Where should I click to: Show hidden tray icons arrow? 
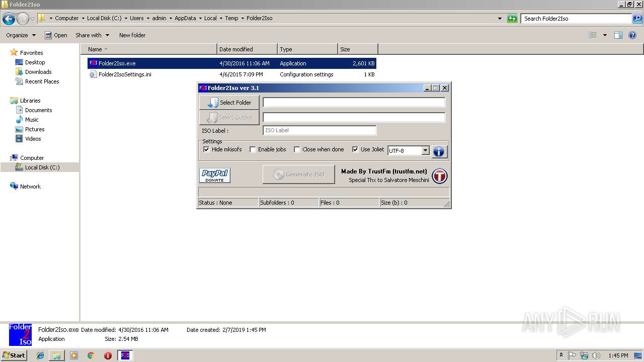click(561, 355)
